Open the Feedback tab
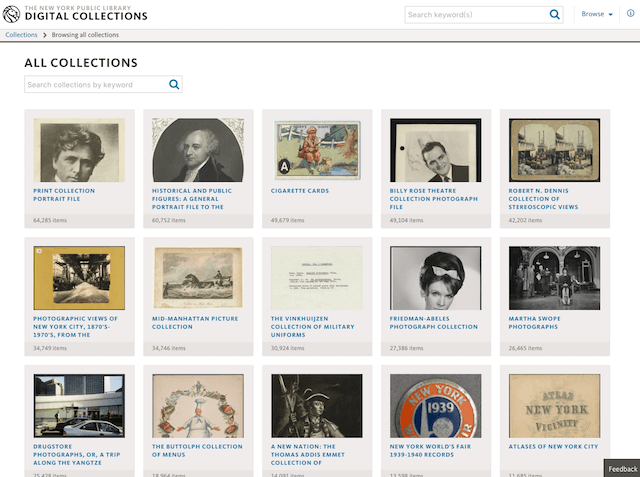The image size is (640, 477). 622,468
